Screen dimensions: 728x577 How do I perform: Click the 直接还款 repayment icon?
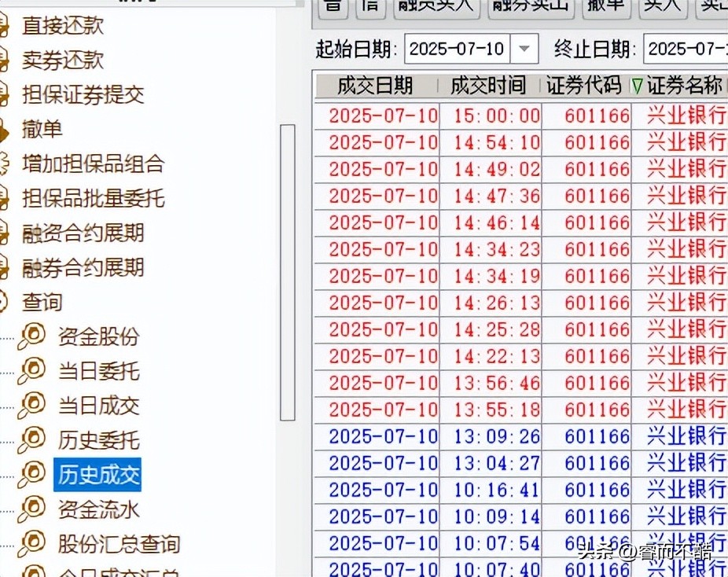(6, 26)
